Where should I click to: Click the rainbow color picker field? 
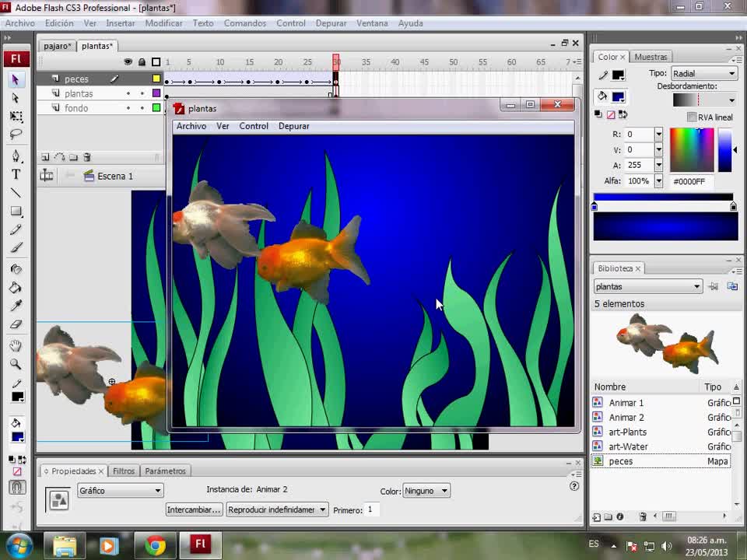pyautogui.click(x=692, y=149)
